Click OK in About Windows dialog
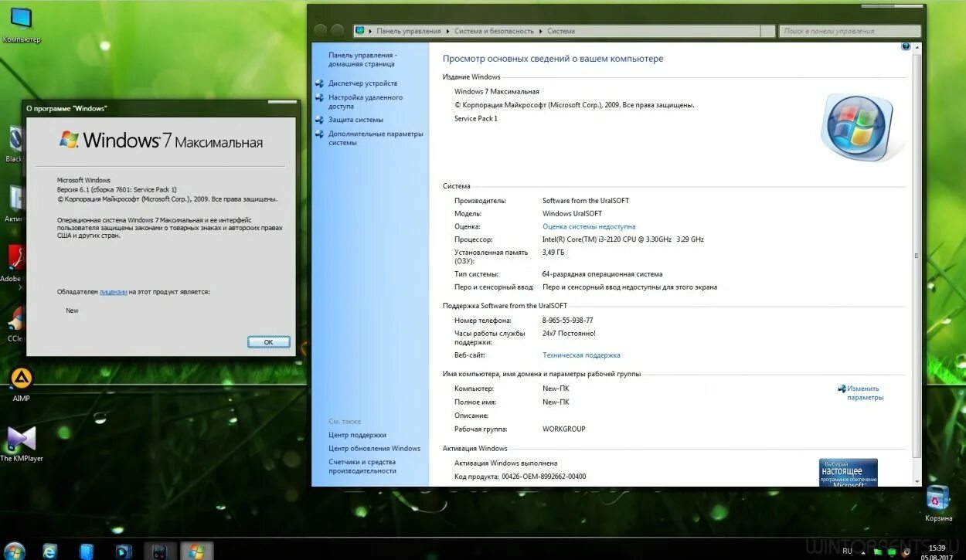This screenshot has height=560, width=966. click(268, 341)
